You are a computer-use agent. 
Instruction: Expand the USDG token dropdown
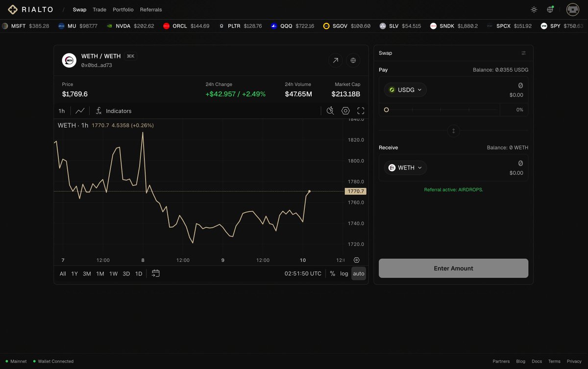click(x=405, y=90)
